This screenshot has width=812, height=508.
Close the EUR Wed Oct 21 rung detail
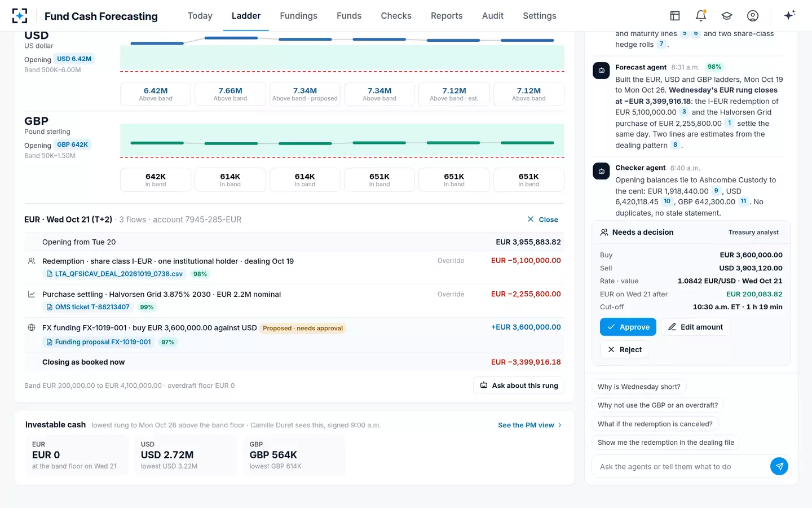click(x=542, y=220)
